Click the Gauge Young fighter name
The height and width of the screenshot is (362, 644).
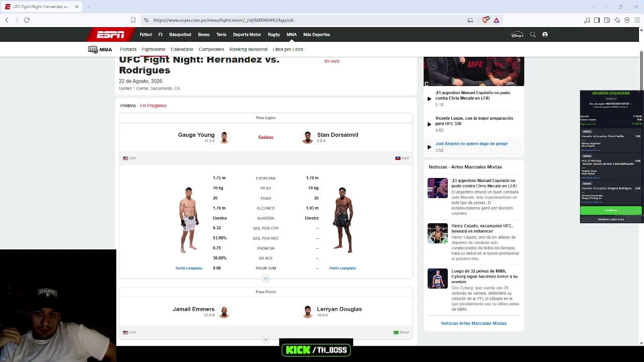coord(196,135)
